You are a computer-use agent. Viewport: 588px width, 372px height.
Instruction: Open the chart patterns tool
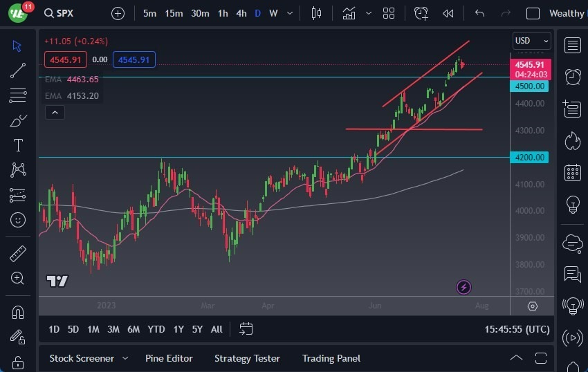(x=17, y=170)
